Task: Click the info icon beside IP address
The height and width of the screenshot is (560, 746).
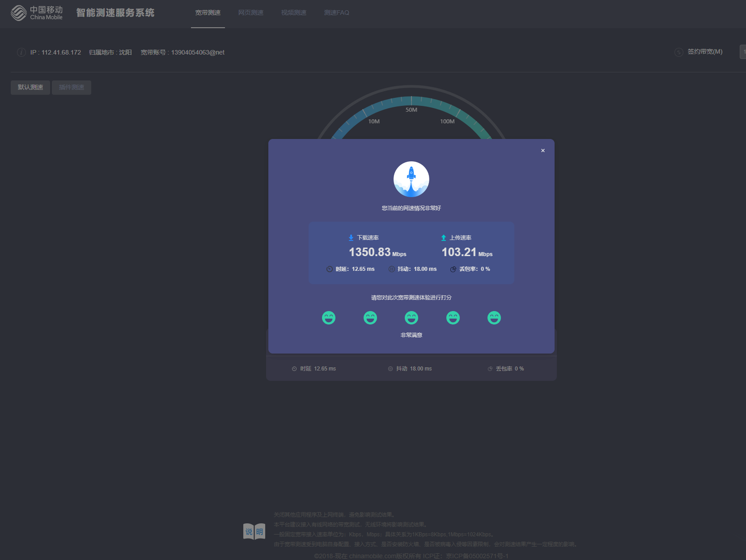Action: 21,52
